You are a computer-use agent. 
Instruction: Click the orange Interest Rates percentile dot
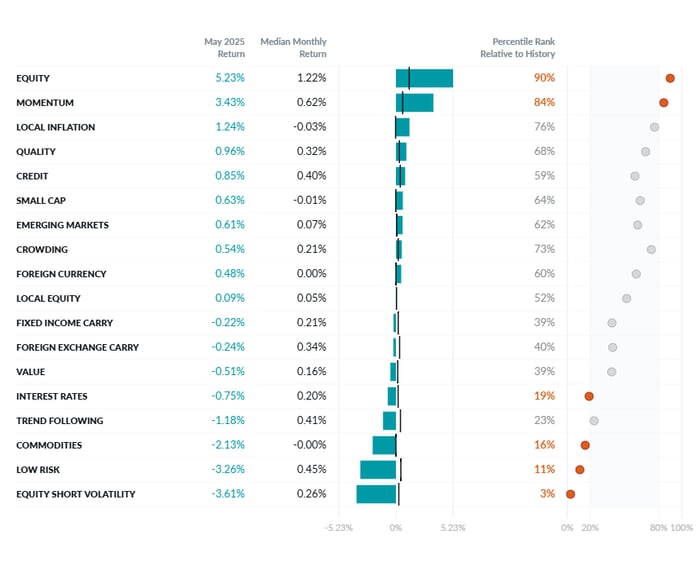click(x=589, y=396)
